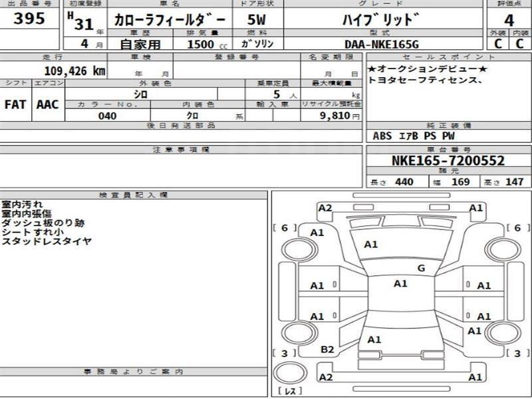The height and width of the screenshot is (399, 532).
Task: Click the 注意事項欄 section header
Action: point(181,150)
